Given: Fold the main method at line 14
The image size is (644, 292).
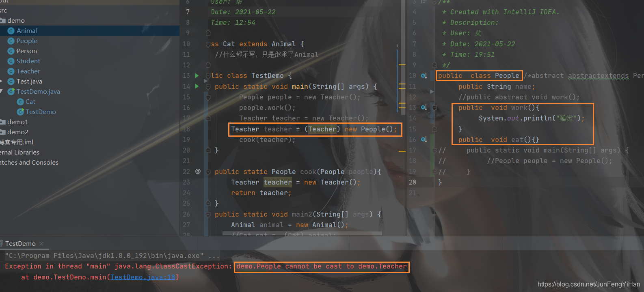Looking at the screenshot, I should [208, 86].
